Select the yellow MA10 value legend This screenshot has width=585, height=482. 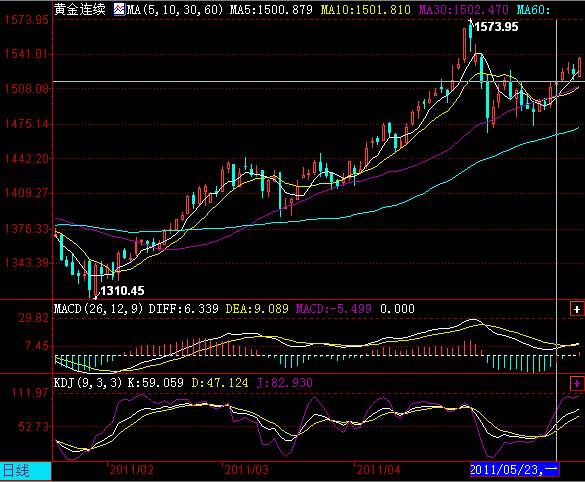tap(366, 9)
